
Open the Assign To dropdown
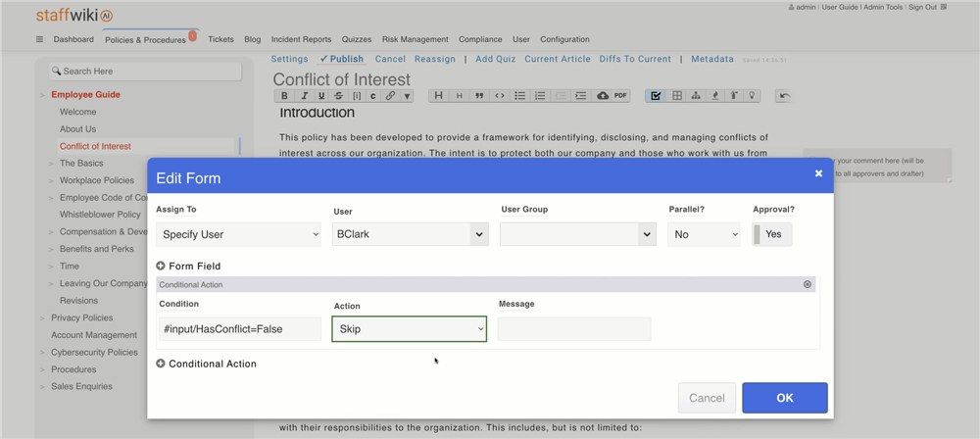(x=238, y=234)
